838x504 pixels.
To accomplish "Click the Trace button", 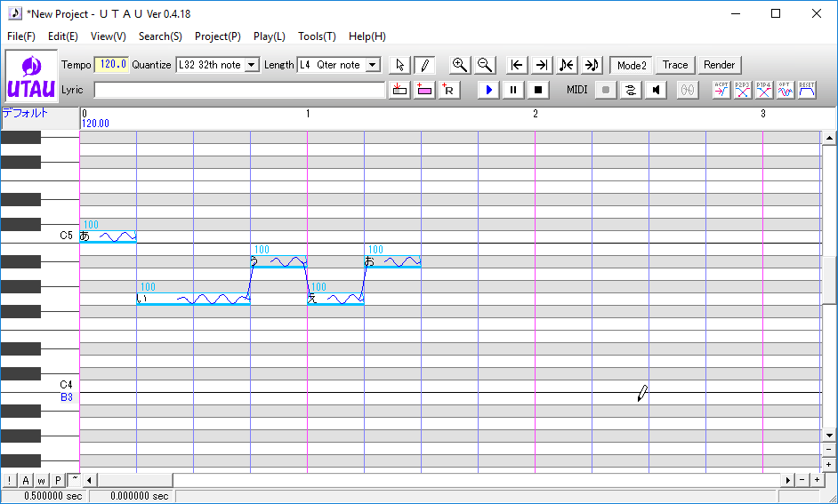I will pos(675,65).
